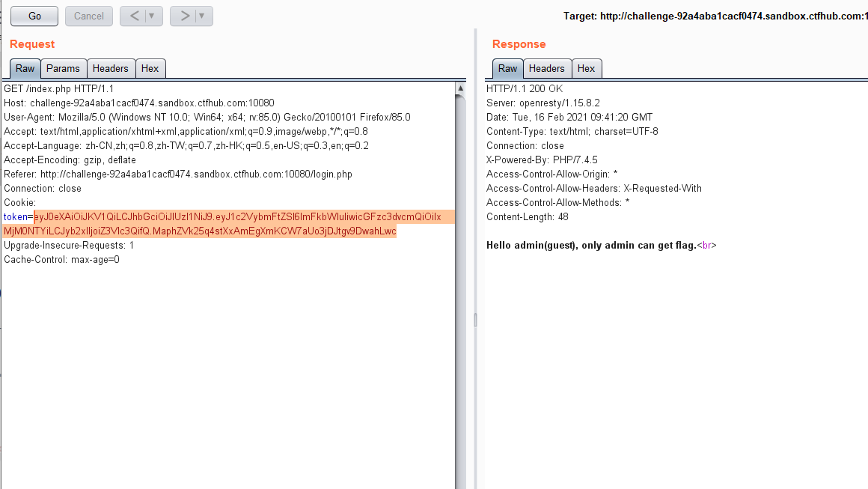Open the dropdown beside the forward arrow
The height and width of the screenshot is (489, 868).
(x=200, y=16)
